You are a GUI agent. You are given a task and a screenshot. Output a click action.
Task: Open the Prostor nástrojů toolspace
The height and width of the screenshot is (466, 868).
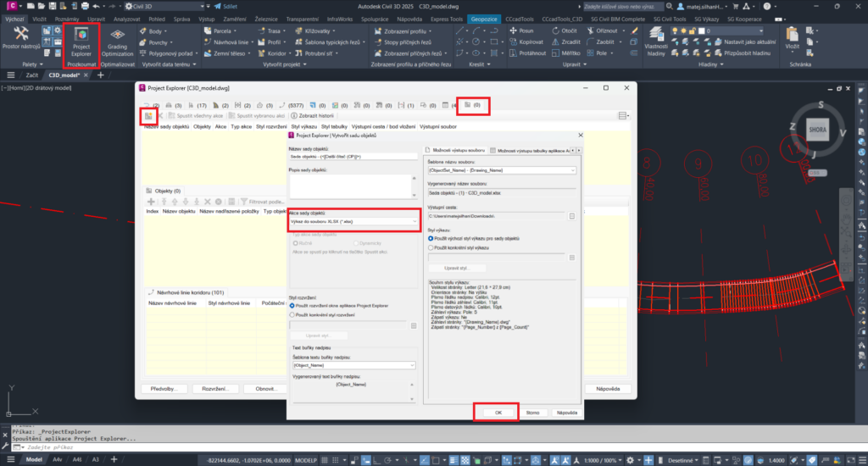[22, 38]
